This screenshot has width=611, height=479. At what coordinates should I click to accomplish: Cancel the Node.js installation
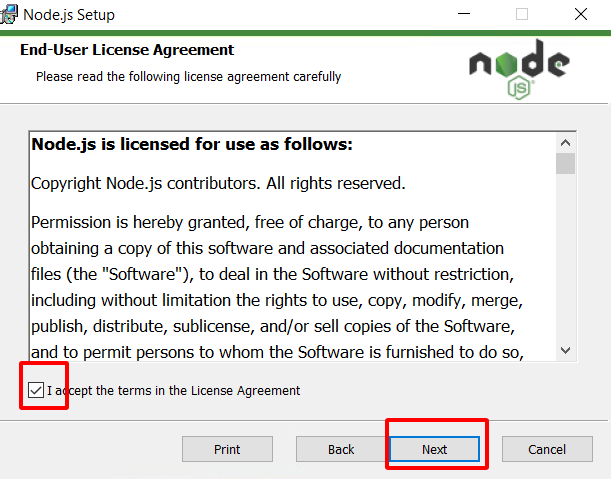(x=547, y=449)
